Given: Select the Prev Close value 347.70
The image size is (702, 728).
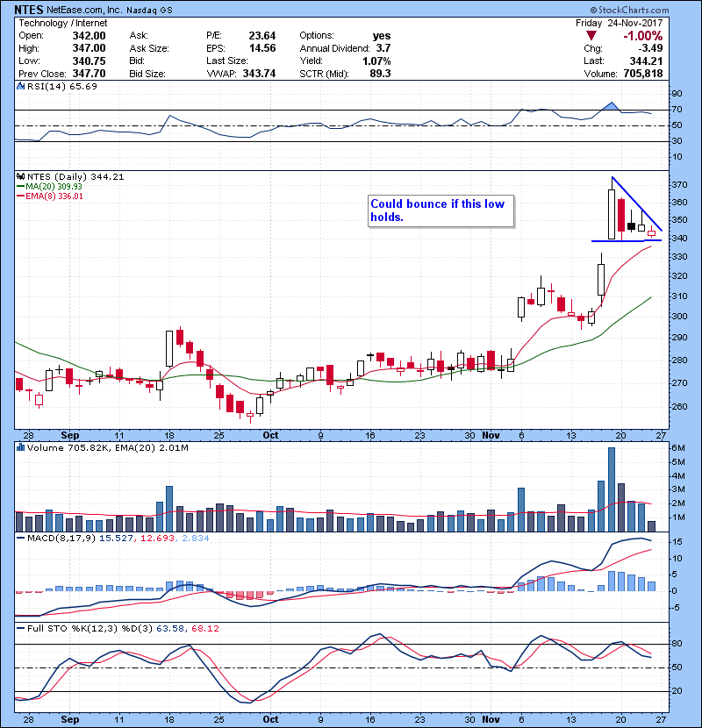Looking at the screenshot, I should (x=89, y=74).
